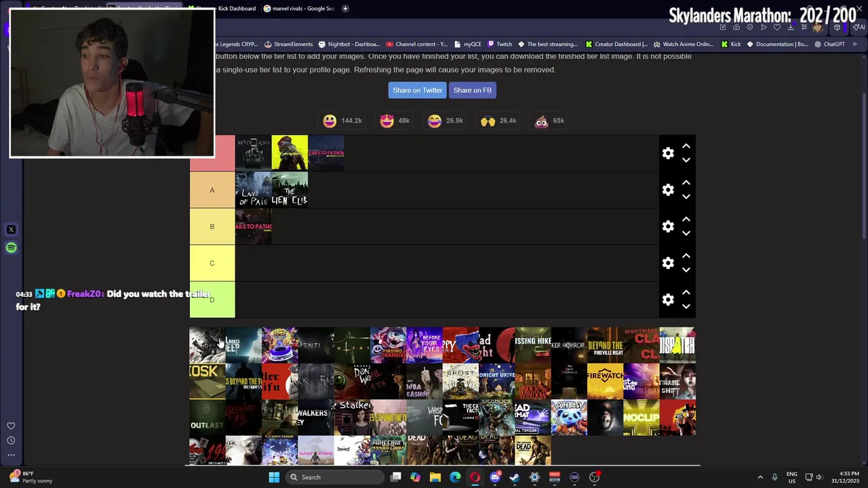
Task: Move the C tier row down
Action: [686, 270]
